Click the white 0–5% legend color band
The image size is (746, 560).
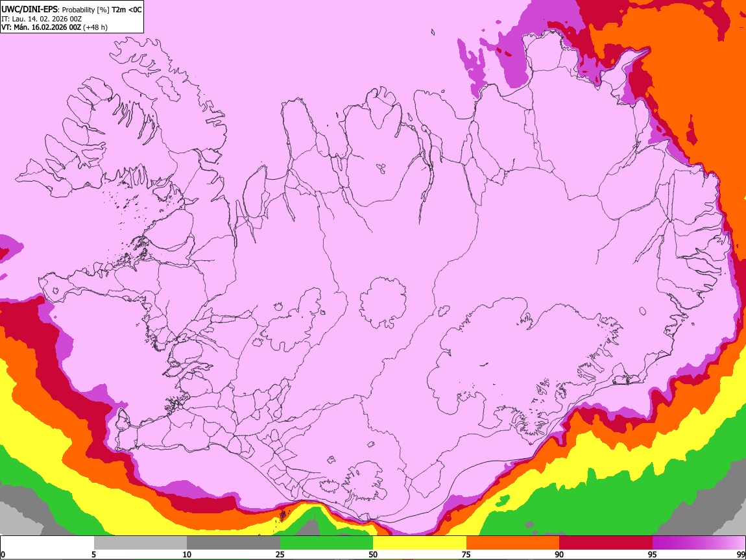47,542
